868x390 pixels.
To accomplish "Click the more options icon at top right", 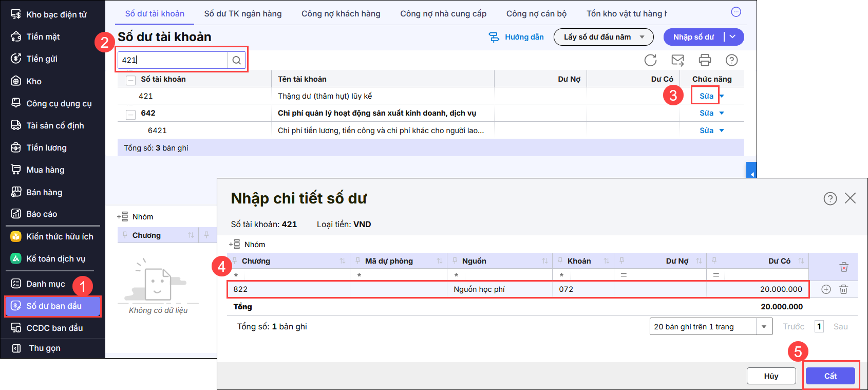I will click(x=736, y=12).
